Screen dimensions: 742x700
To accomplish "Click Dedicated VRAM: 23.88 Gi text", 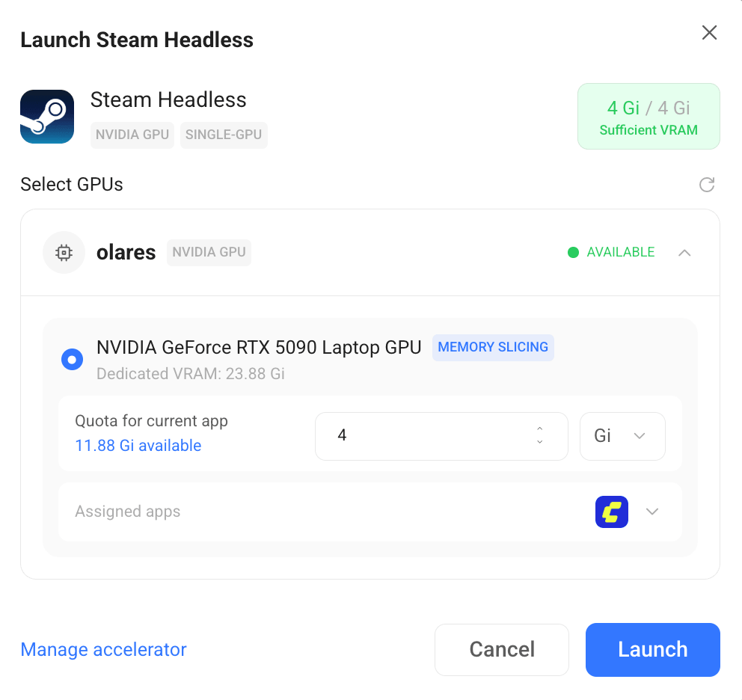I will pyautogui.click(x=190, y=374).
